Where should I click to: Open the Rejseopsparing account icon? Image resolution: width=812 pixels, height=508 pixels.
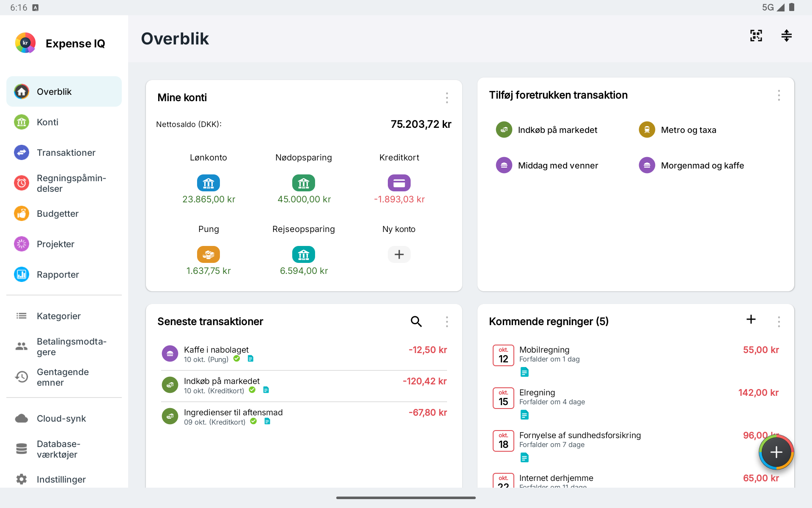point(304,254)
